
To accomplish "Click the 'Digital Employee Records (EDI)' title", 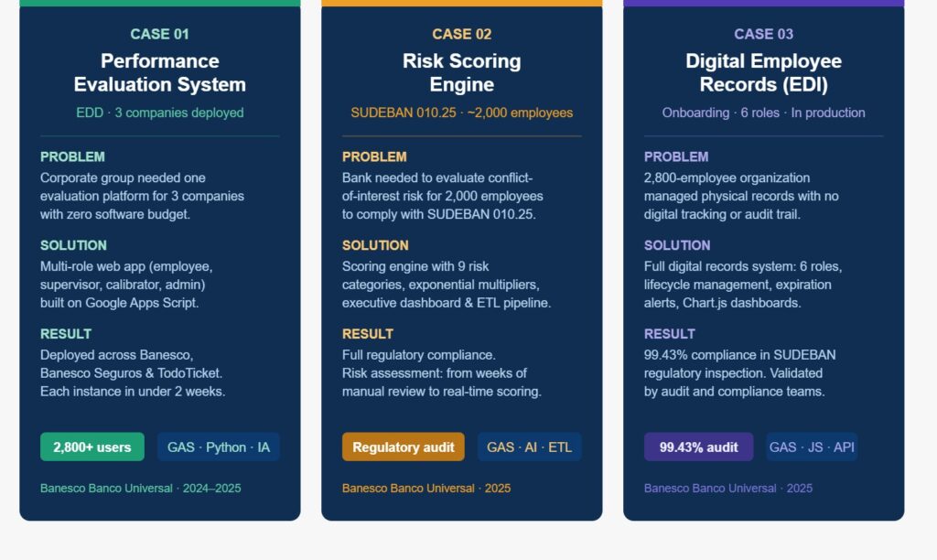I will [x=764, y=72].
